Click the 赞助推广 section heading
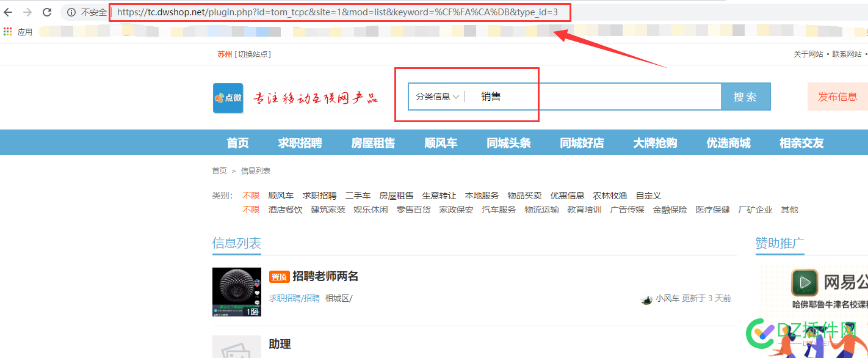Image resolution: width=868 pixels, height=358 pixels. click(x=780, y=243)
